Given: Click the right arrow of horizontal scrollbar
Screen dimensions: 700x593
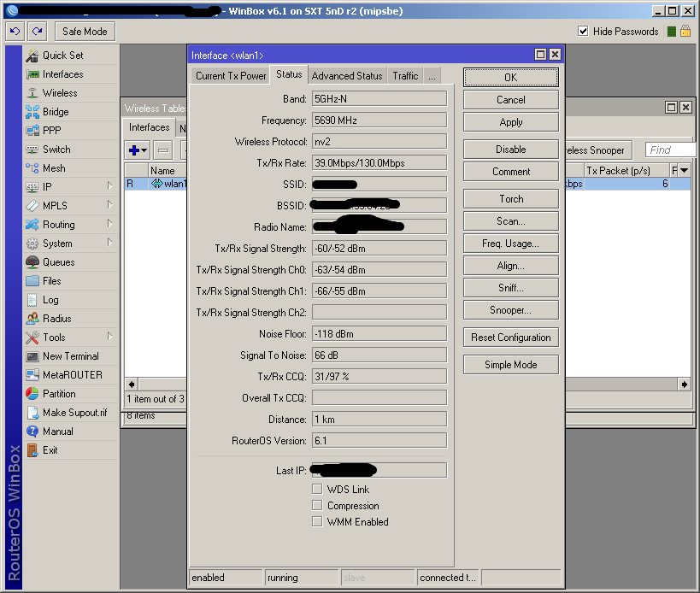Looking at the screenshot, I should click(685, 385).
